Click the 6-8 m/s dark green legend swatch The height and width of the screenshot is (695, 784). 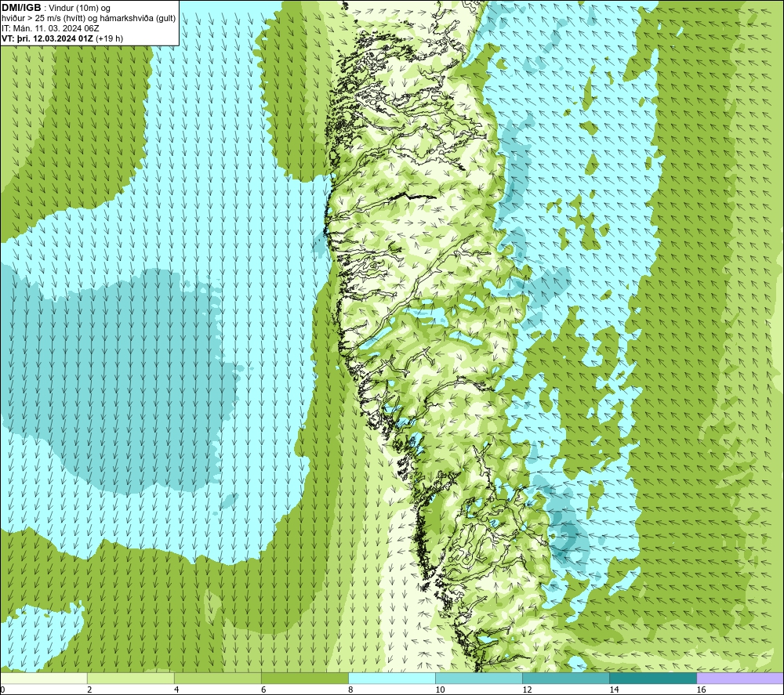point(305,678)
